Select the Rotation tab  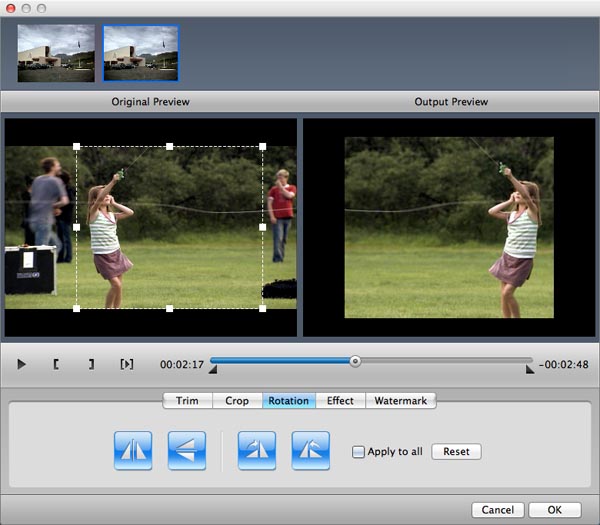tap(289, 401)
